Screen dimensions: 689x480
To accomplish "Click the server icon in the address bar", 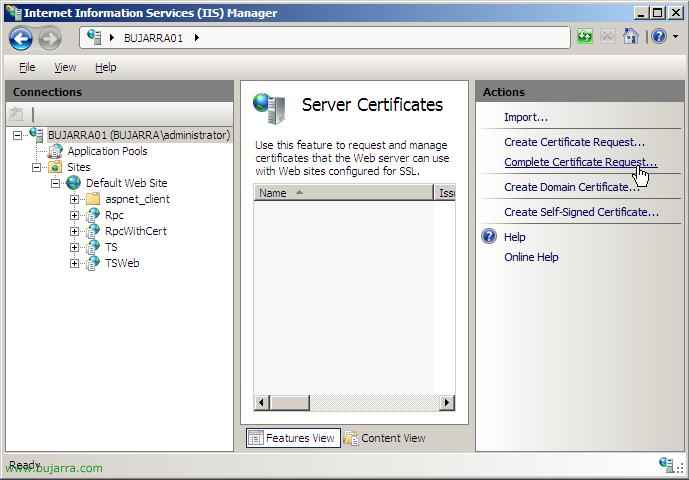I will tap(94, 37).
